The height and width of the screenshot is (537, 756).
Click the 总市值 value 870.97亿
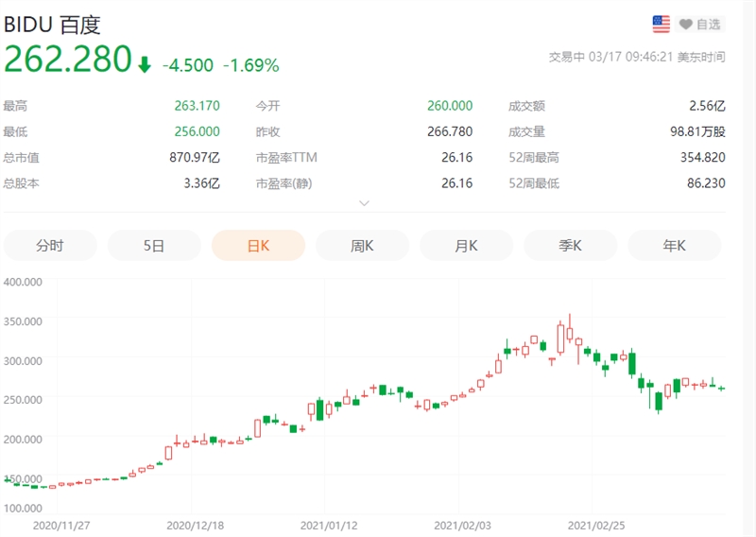click(x=195, y=157)
